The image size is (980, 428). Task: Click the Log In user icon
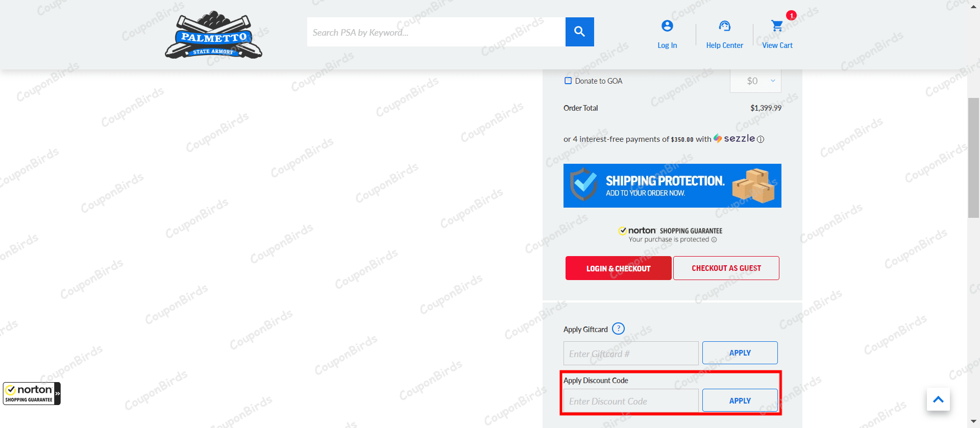tap(667, 26)
